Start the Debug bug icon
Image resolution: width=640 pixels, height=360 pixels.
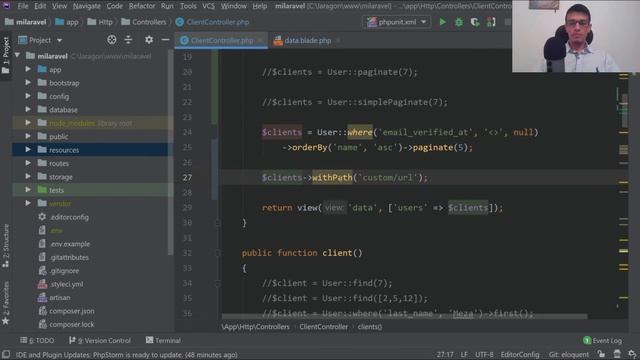(459, 22)
